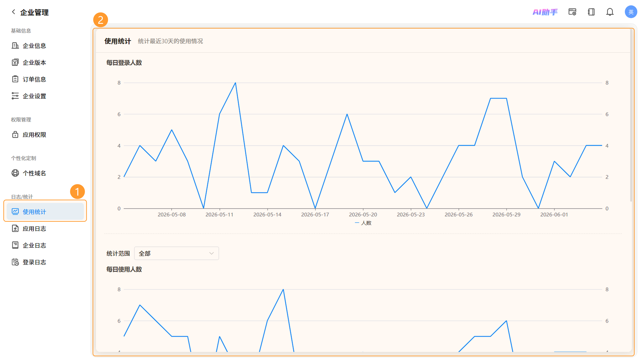Screen dimensions: 644x362
Task: Click the 统计范围 label
Action: click(118, 253)
